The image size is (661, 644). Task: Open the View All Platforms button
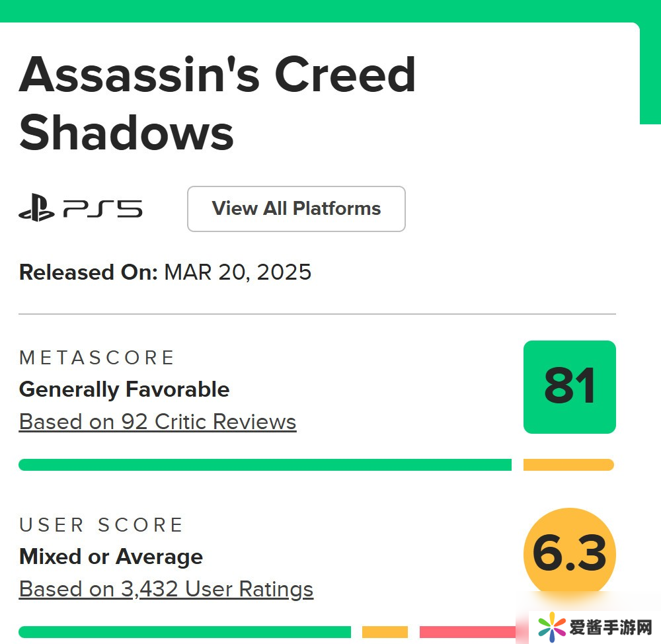coord(296,209)
